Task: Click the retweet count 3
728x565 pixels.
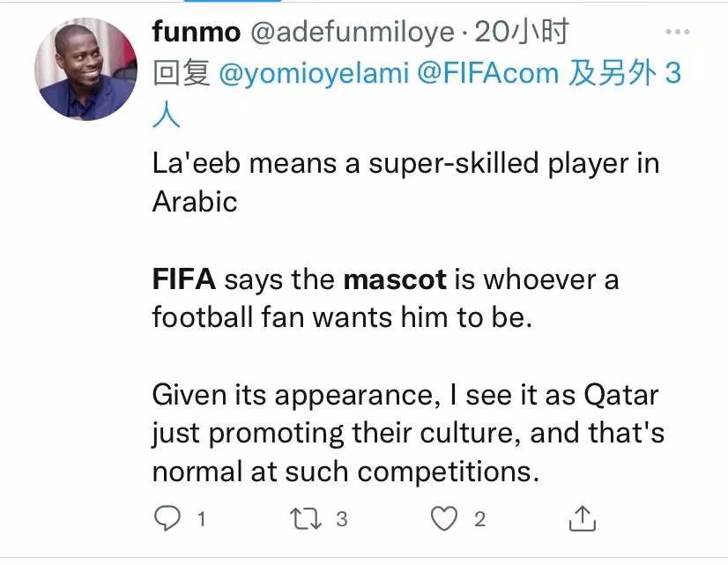Action: (342, 519)
